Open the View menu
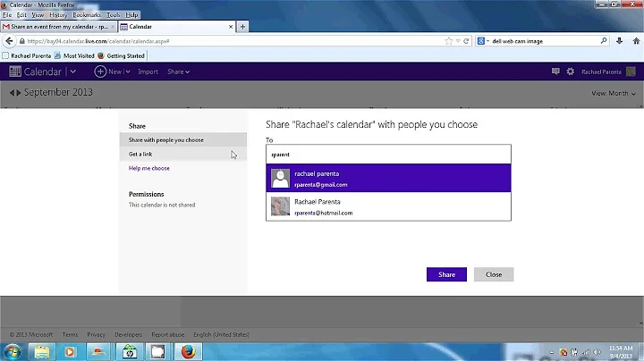This screenshot has height=361, width=644. click(x=38, y=15)
